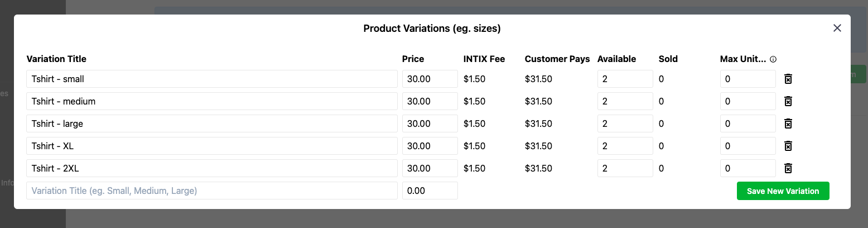
Task: Edit Max Units for Tshirt - 2XL
Action: [748, 168]
